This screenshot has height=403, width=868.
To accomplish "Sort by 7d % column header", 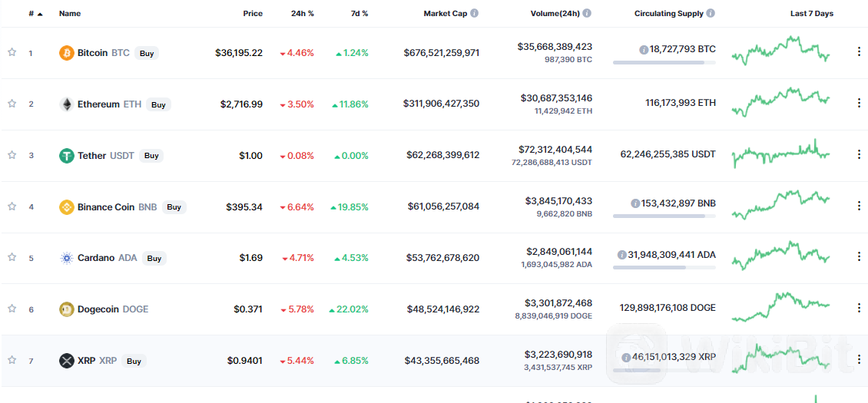I will click(359, 13).
